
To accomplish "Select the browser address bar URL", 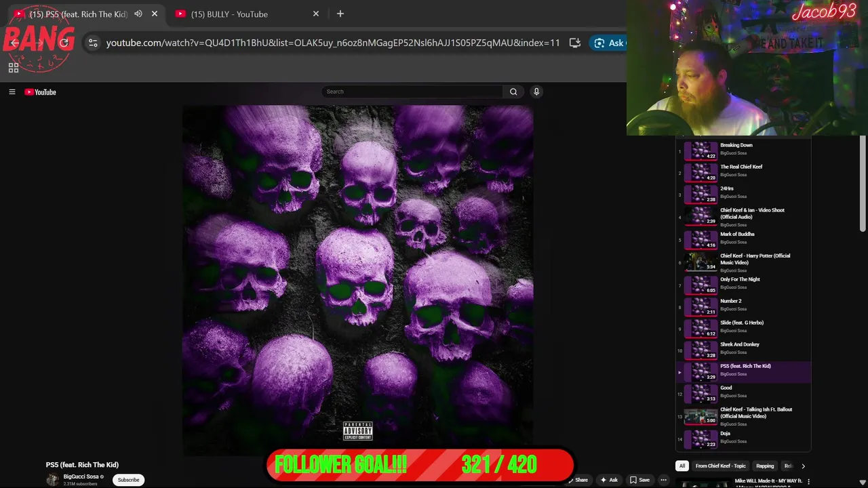I will click(333, 43).
